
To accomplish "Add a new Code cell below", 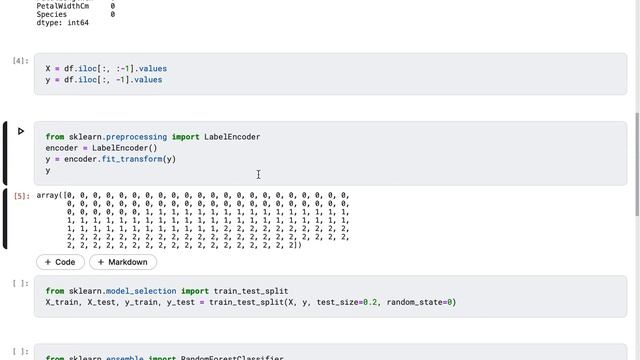I will (x=60, y=262).
